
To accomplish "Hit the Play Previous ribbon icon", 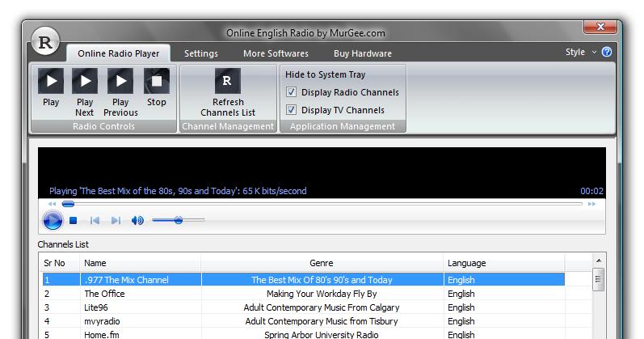I will pos(120,81).
